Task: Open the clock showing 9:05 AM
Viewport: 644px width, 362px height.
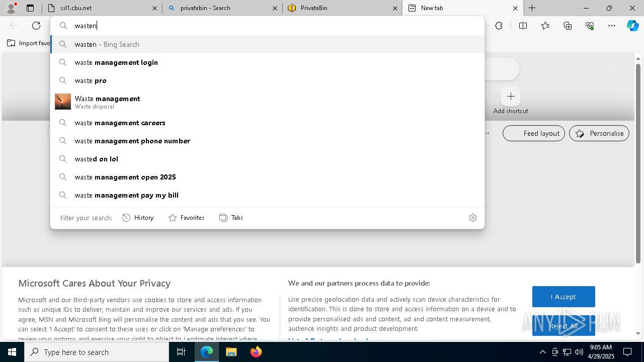Action: click(601, 352)
